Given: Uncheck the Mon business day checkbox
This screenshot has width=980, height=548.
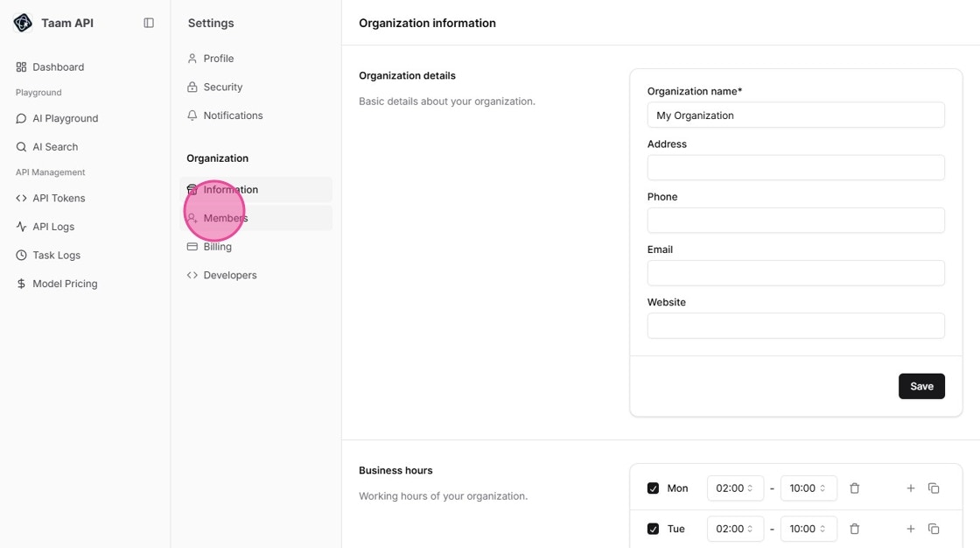Looking at the screenshot, I should [653, 488].
